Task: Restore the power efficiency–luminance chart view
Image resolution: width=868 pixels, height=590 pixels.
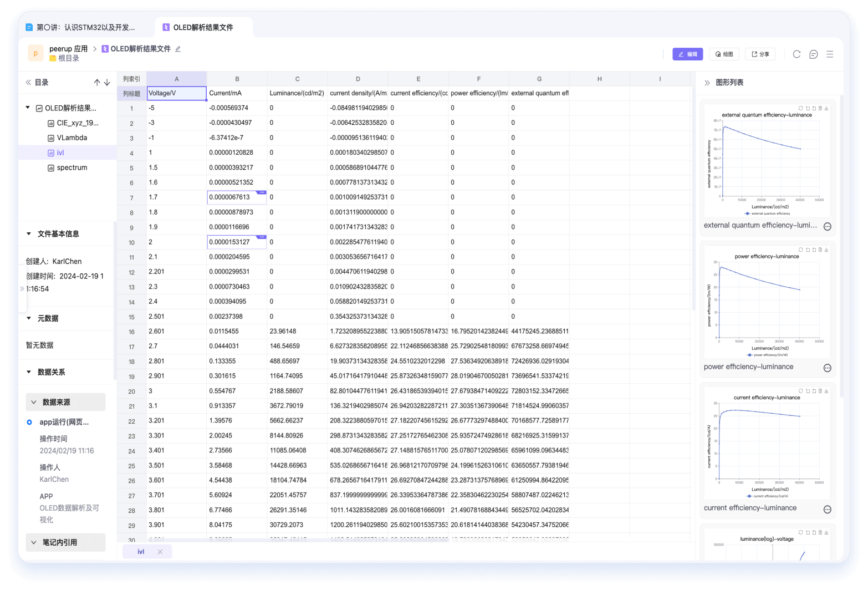Action: click(800, 250)
